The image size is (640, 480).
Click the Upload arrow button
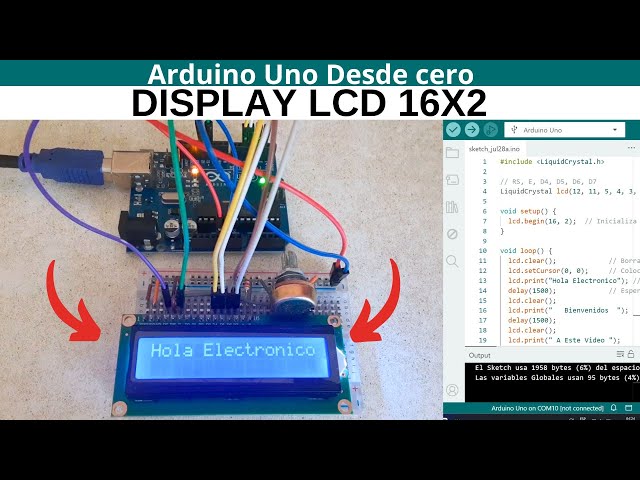pyautogui.click(x=472, y=130)
